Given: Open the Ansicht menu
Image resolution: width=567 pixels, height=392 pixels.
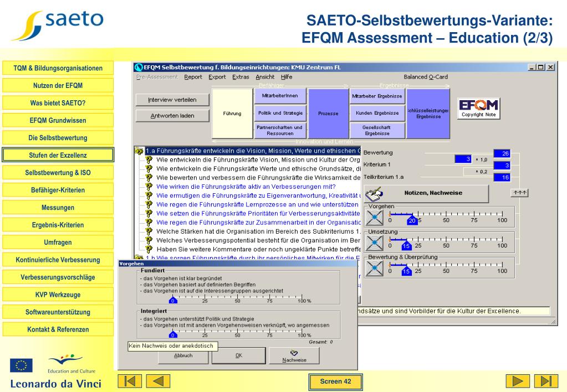Looking at the screenshot, I should pyautogui.click(x=265, y=77).
